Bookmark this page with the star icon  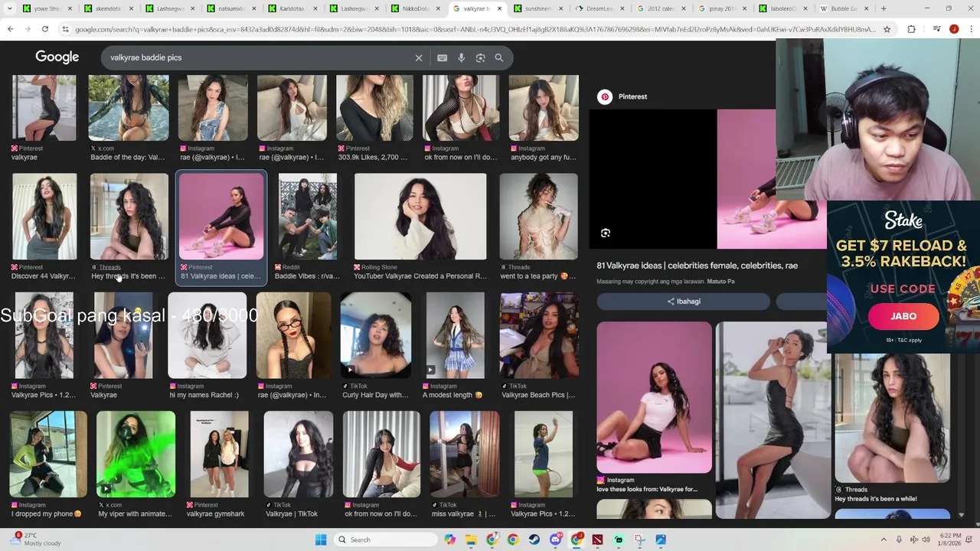tap(887, 29)
